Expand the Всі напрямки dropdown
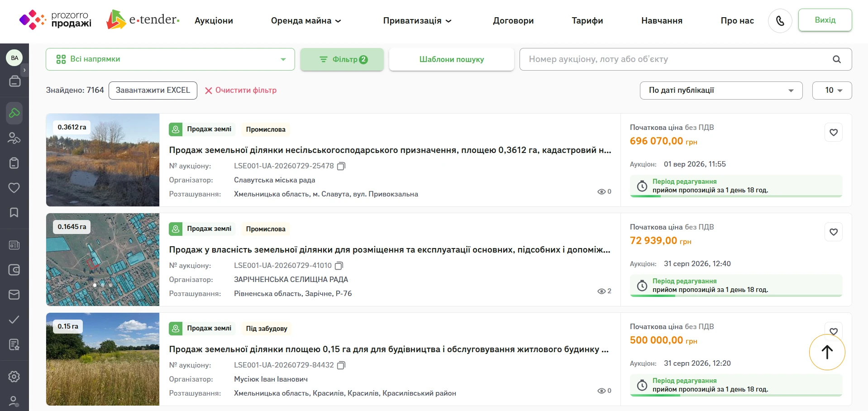This screenshot has width=868, height=411. (x=170, y=59)
